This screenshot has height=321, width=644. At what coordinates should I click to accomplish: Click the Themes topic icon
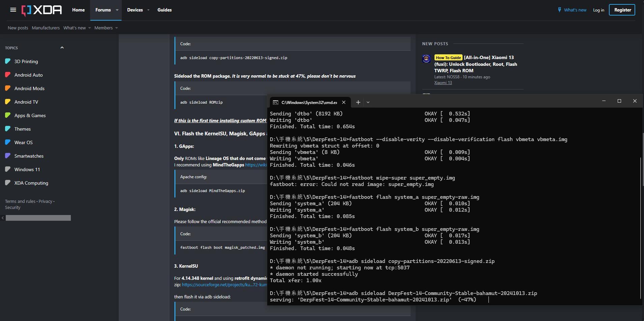[8, 129]
